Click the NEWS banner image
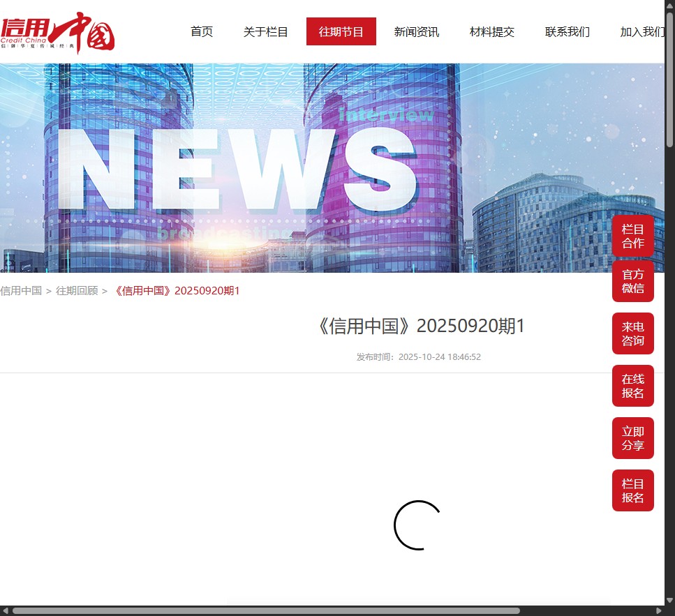 [332, 168]
